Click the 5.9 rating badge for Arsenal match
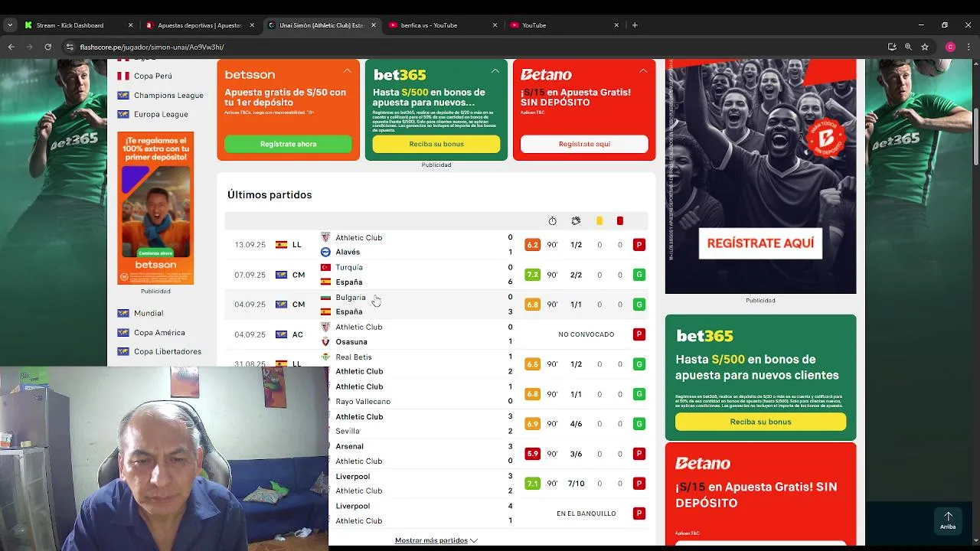980x551 pixels. 532,454
